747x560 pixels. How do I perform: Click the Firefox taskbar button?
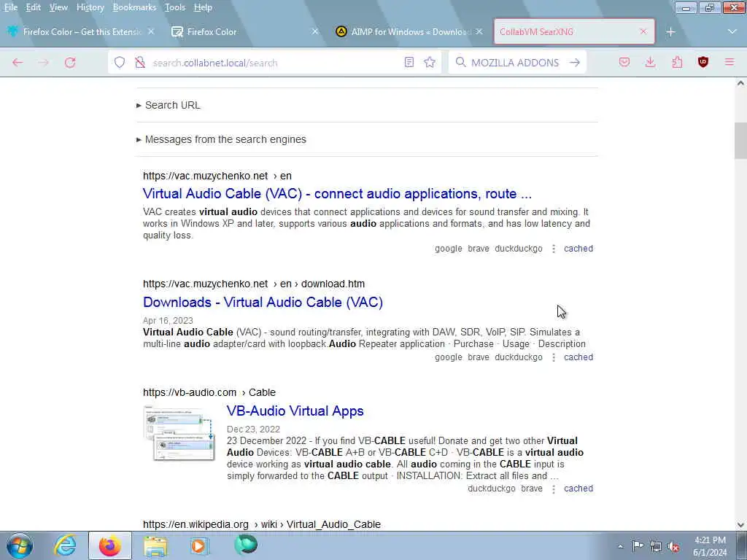coord(110,545)
